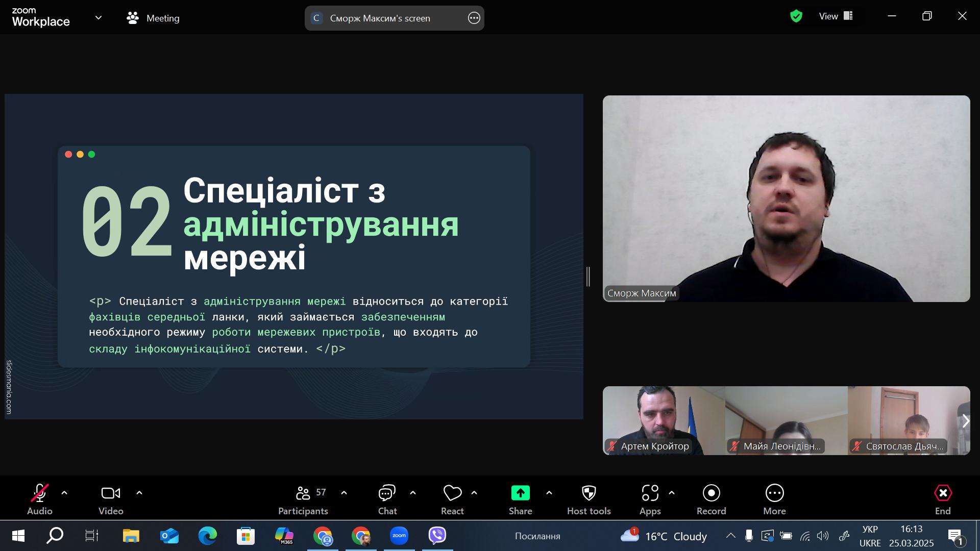Click the green encryption shield icon
The width and height of the screenshot is (980, 551).
(796, 16)
